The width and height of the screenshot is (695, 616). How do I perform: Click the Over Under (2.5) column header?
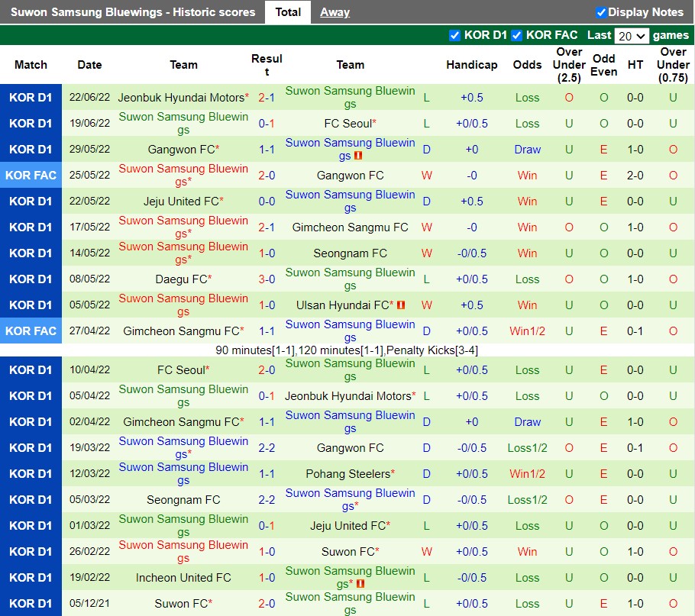click(569, 65)
